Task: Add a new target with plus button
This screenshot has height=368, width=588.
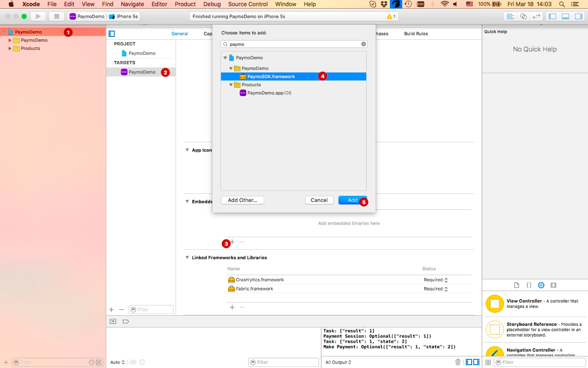Action: (111, 309)
